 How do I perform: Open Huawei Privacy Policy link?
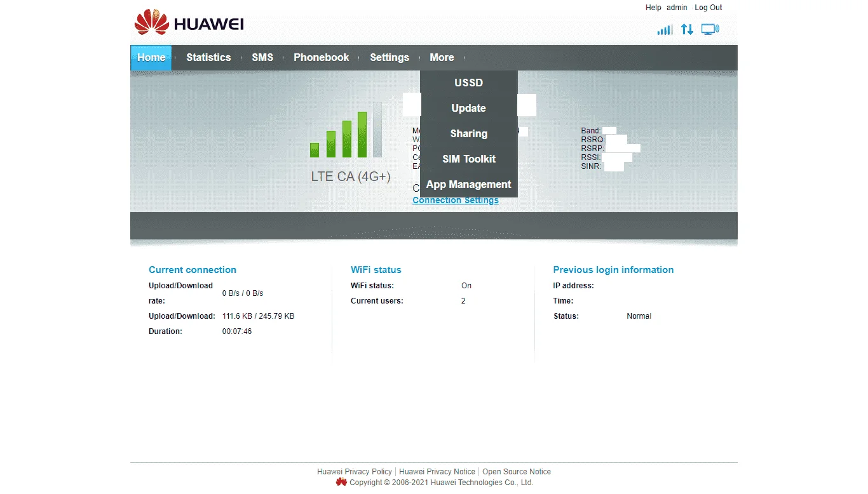pyautogui.click(x=355, y=472)
